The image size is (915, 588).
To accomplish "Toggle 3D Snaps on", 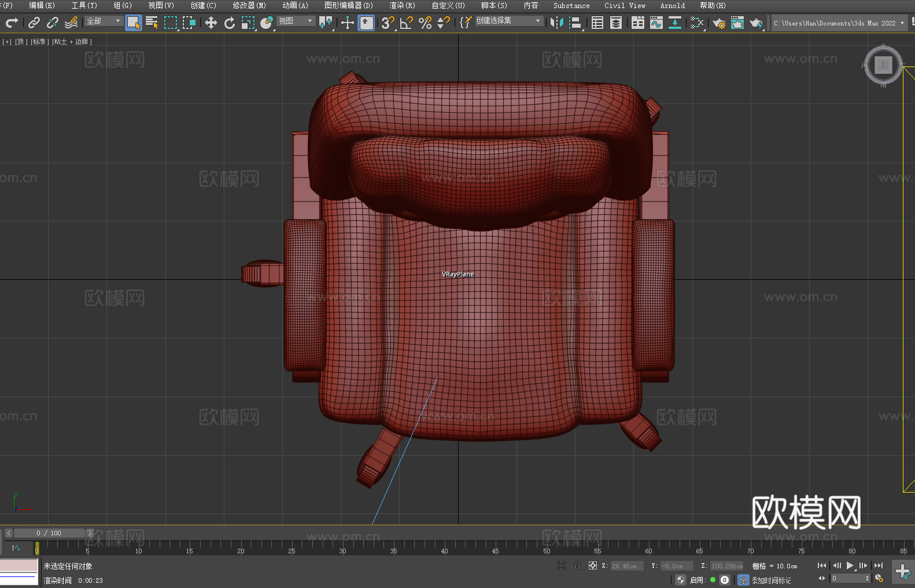I will tap(388, 23).
